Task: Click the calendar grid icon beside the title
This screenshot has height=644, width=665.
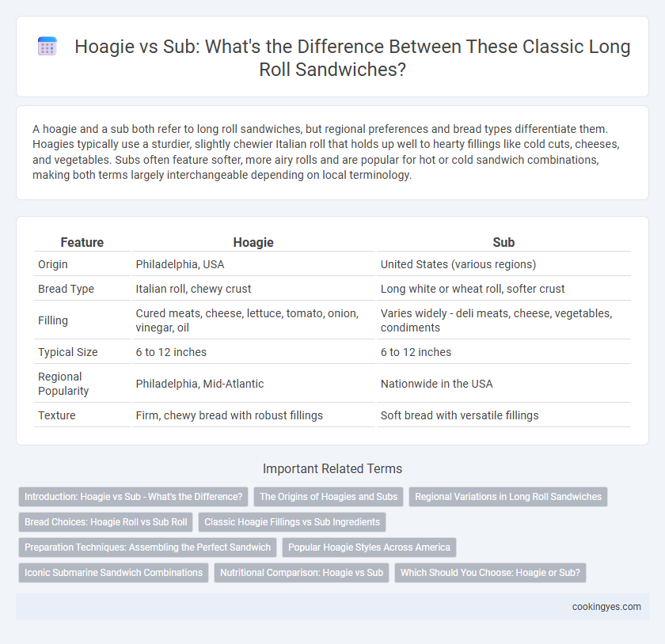Action: [x=47, y=46]
